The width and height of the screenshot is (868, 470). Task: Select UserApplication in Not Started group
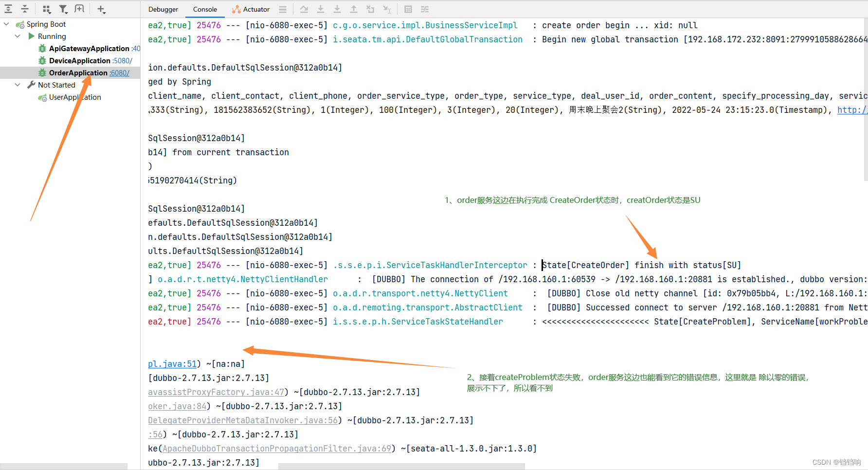coord(75,97)
